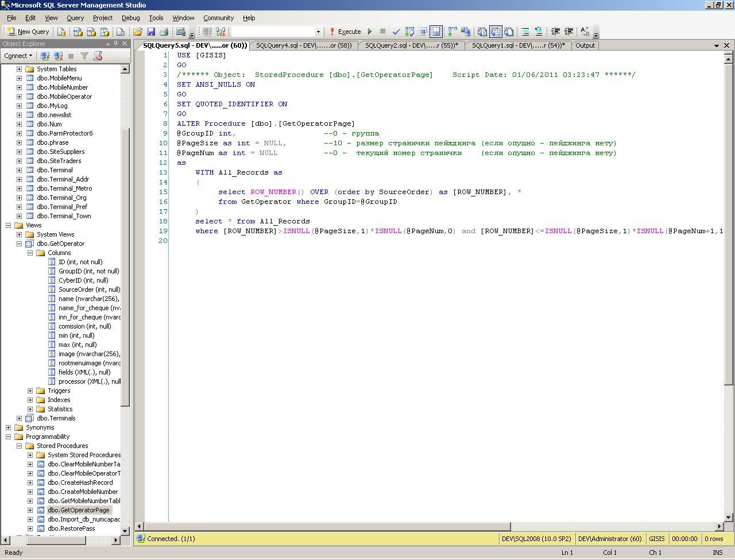Switch to the SQLQuery2.sql tab

coord(411,45)
